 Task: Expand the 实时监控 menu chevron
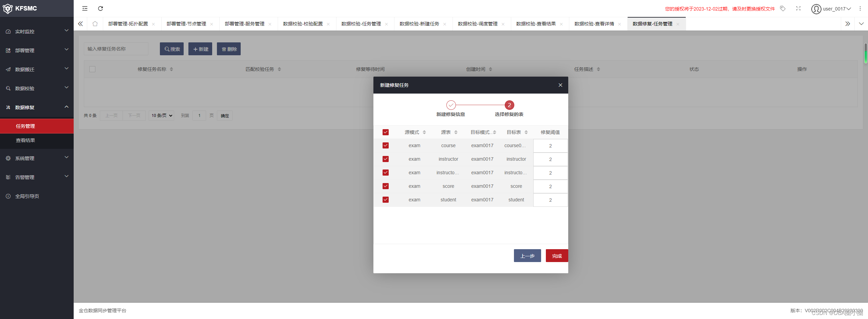(67, 31)
